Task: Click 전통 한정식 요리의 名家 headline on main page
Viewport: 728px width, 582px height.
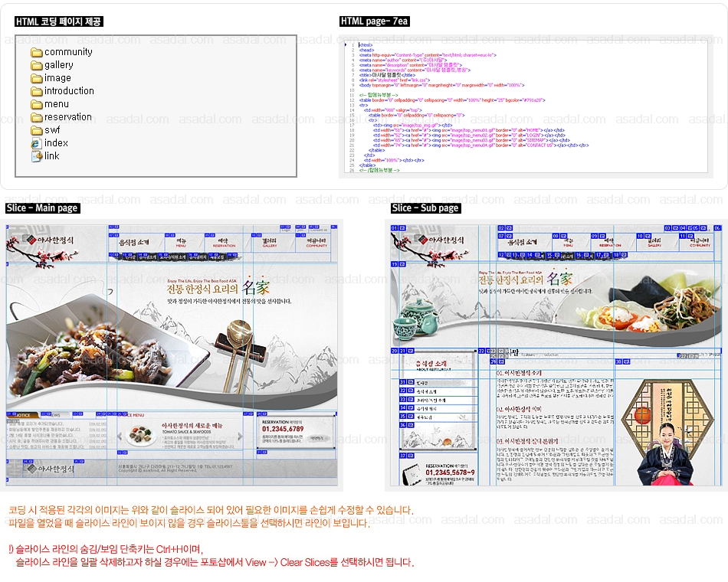Action: click(x=218, y=288)
